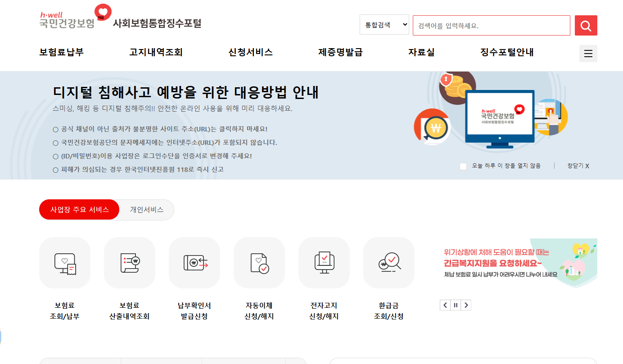
Task: Open 자동이체 신청/해지 icon
Action: click(259, 263)
